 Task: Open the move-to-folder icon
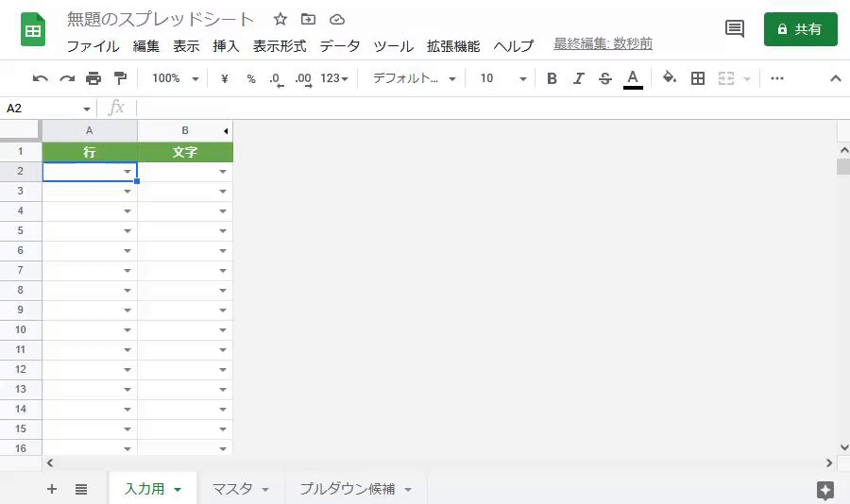(308, 20)
